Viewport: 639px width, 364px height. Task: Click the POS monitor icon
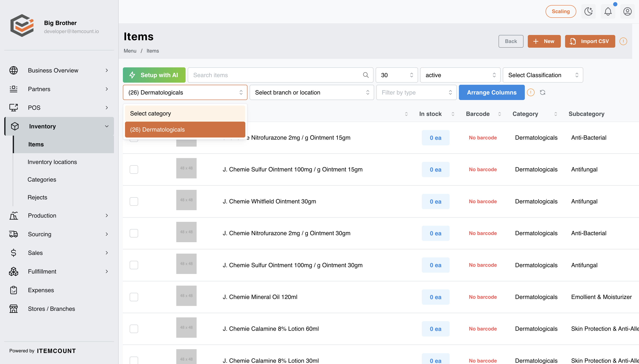tap(14, 108)
